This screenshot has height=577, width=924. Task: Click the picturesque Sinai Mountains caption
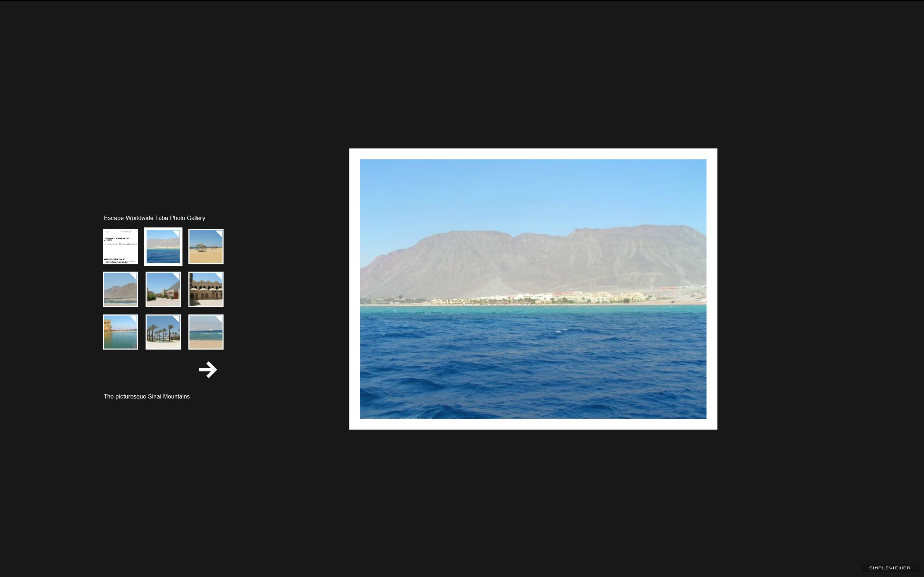tap(147, 396)
